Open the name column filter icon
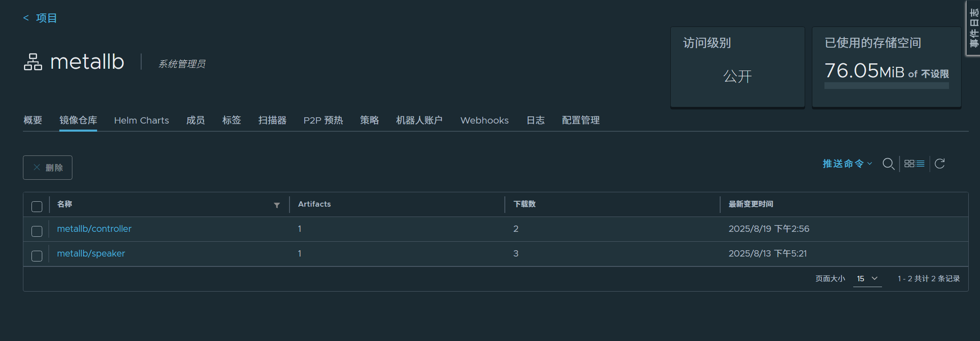This screenshot has width=980, height=341. pos(277,205)
